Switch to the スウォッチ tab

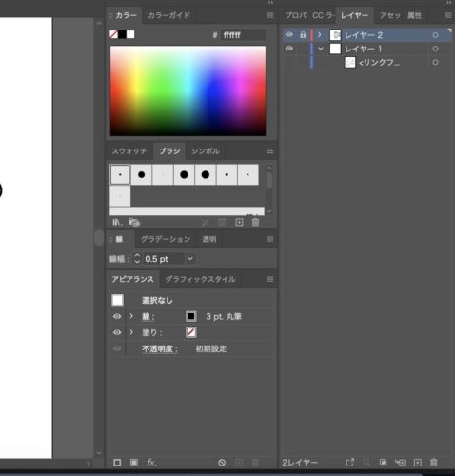pyautogui.click(x=129, y=151)
